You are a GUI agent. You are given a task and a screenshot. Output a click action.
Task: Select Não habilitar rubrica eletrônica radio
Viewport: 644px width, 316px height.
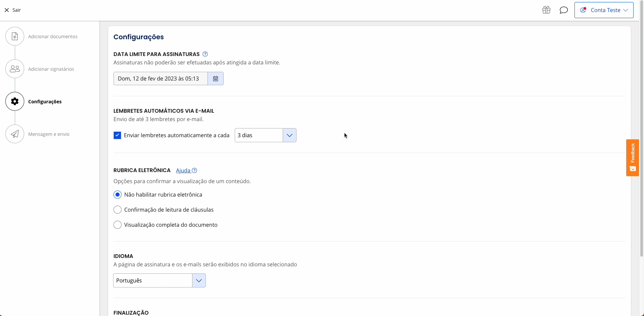pyautogui.click(x=118, y=195)
